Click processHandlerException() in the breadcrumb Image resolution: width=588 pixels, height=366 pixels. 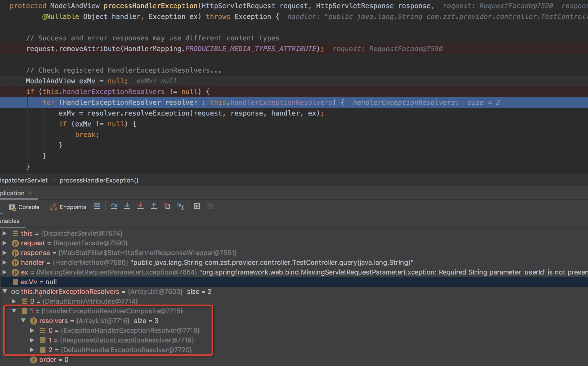click(x=99, y=180)
